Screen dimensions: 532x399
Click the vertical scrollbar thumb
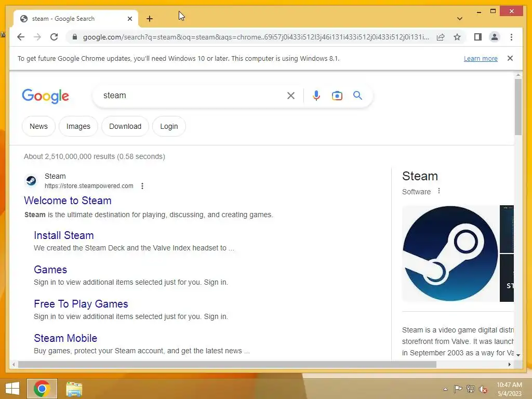coord(518,107)
